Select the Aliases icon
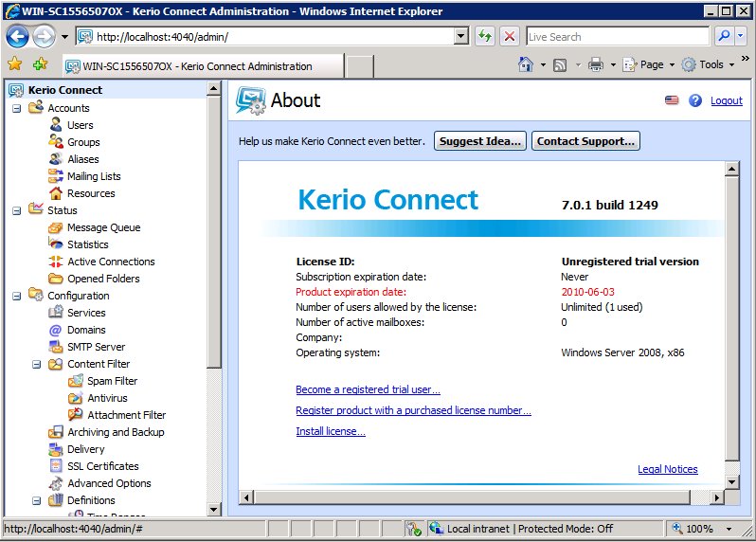This screenshot has width=756, height=542. pyautogui.click(x=56, y=158)
